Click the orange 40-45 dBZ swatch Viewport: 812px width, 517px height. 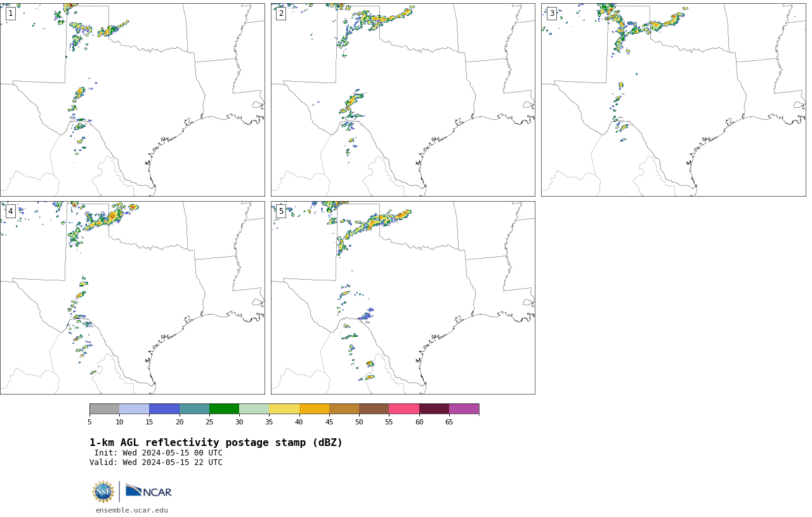(x=314, y=409)
